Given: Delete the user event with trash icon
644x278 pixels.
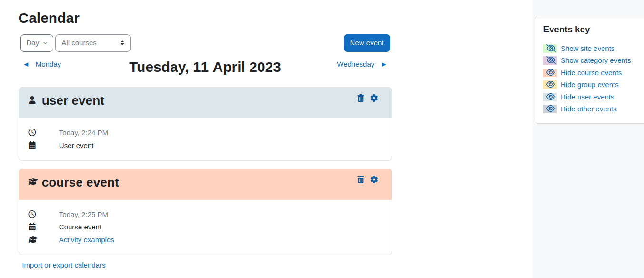Looking at the screenshot, I should click(361, 98).
